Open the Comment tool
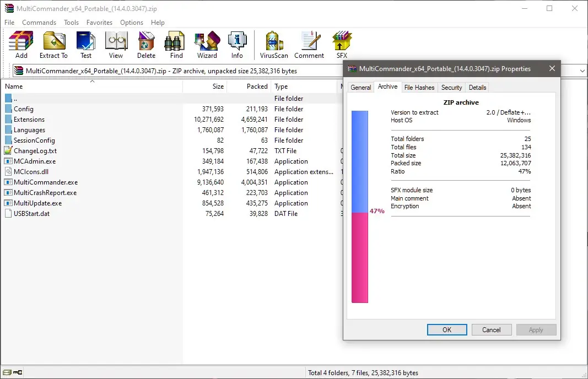 [309, 45]
